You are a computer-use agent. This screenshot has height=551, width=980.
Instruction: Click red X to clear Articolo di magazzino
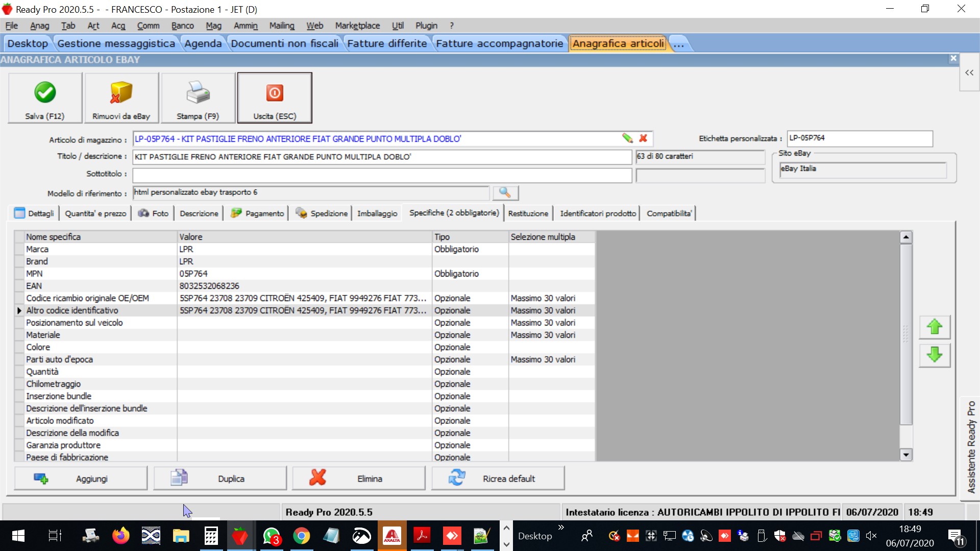(643, 138)
